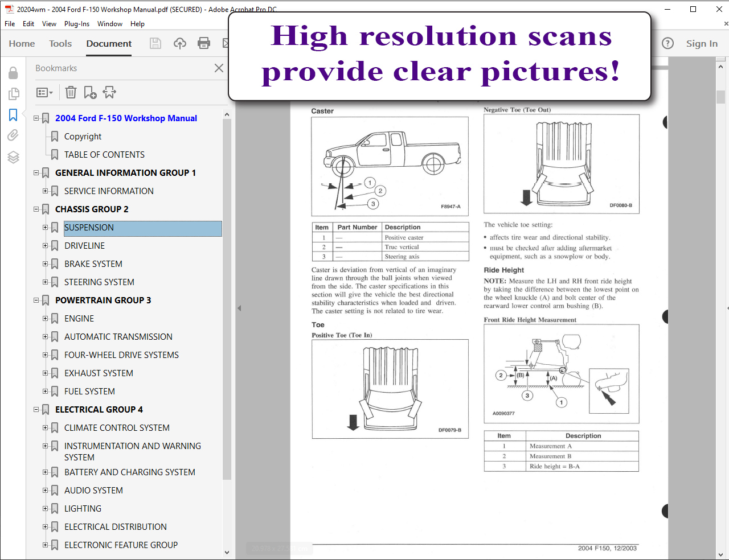Open the Edit menu
The image size is (729, 560).
tap(28, 24)
